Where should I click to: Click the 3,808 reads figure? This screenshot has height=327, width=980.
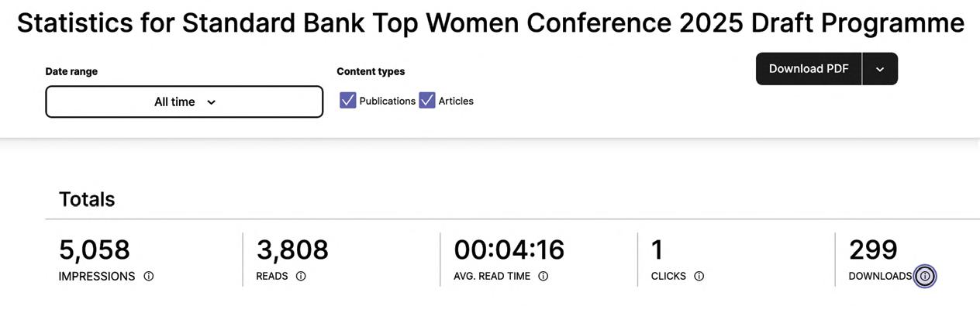pos(292,250)
